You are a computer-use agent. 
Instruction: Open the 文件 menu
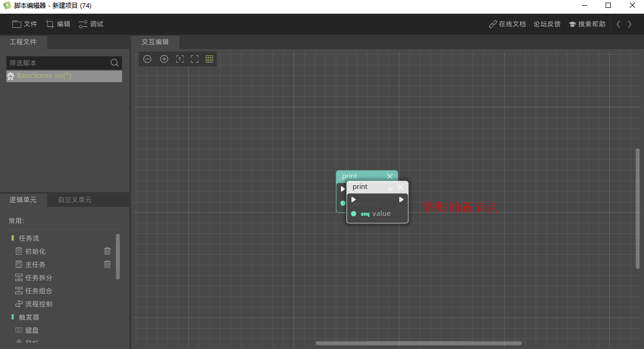25,24
